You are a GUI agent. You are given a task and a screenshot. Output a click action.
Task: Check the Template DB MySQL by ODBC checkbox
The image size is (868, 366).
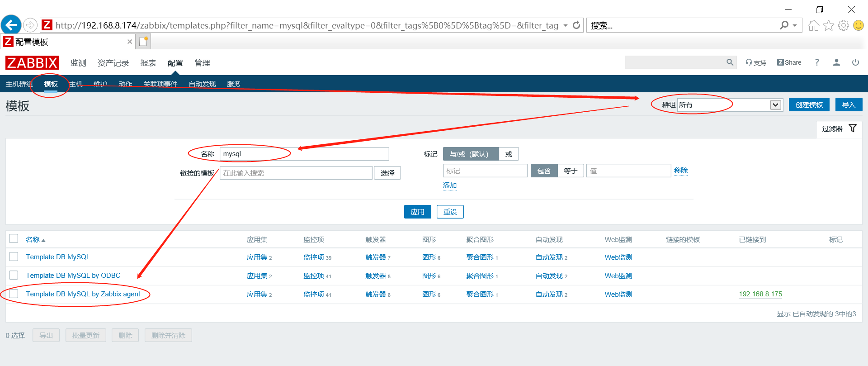tap(14, 275)
